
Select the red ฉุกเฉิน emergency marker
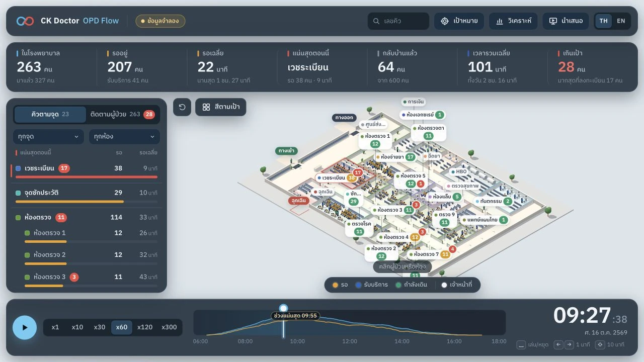tap(299, 201)
